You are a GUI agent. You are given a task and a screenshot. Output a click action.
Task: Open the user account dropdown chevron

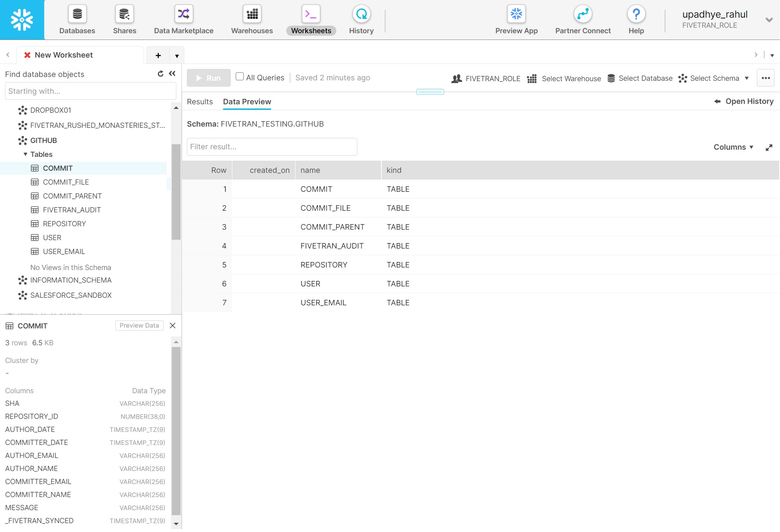[769, 20]
